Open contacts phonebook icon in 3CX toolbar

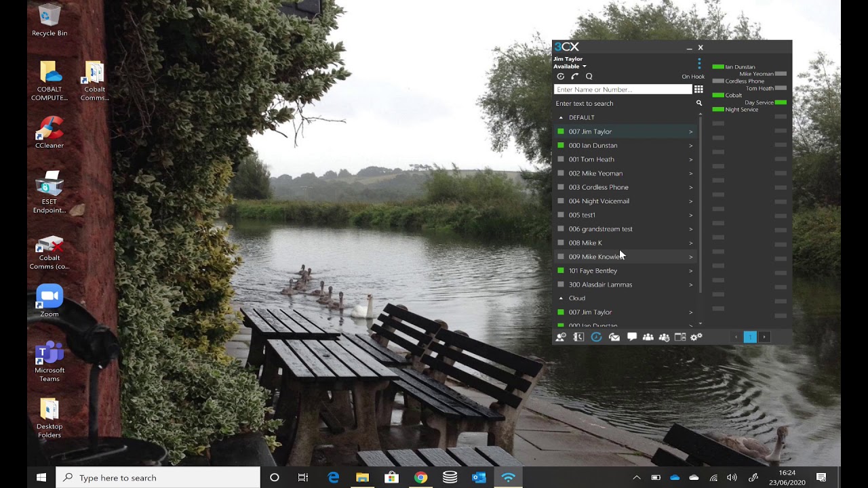pyautogui.click(x=578, y=337)
